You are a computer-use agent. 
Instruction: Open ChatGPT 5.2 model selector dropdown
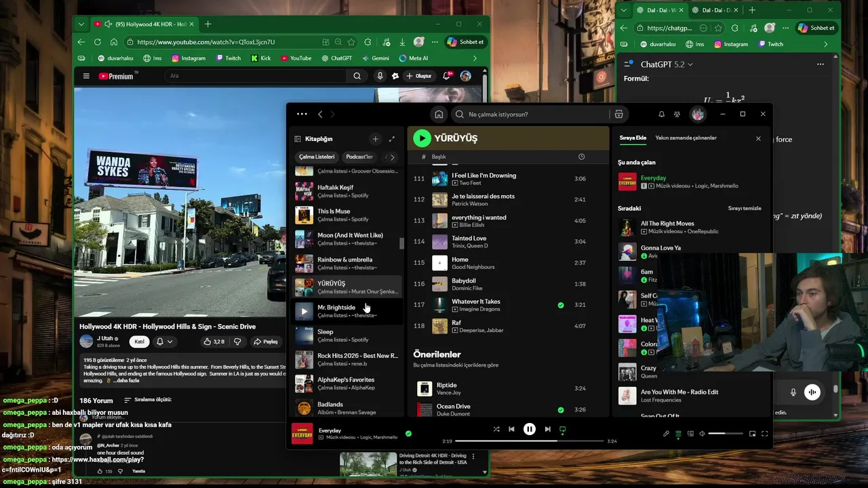point(667,64)
